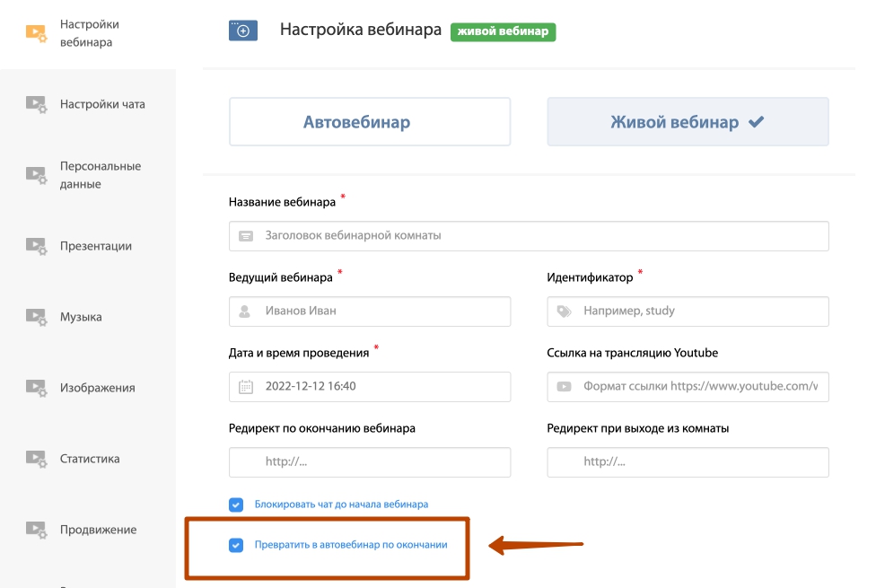Open the Настройки чата menu item
Image resolution: width=876 pixels, height=588 pixels.
(x=102, y=104)
